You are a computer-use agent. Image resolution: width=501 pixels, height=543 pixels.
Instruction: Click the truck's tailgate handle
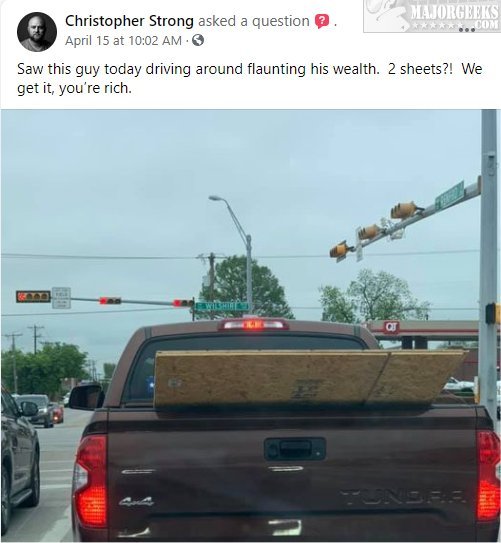(295, 449)
